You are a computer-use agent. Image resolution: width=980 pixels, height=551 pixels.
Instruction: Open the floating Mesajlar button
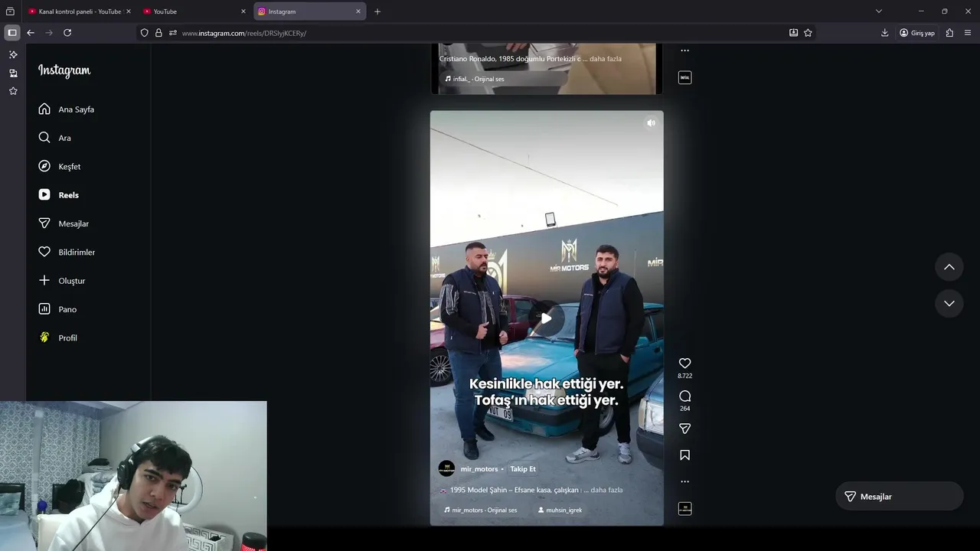899,497
